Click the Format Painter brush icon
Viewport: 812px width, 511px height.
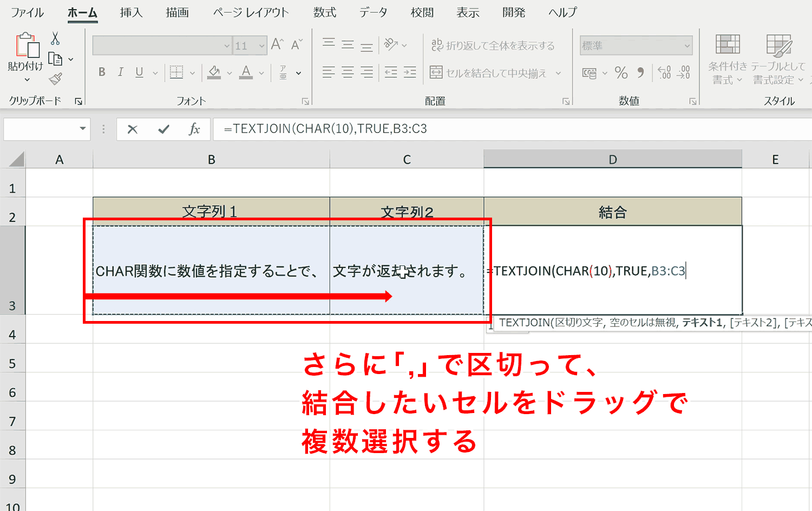click(x=55, y=79)
